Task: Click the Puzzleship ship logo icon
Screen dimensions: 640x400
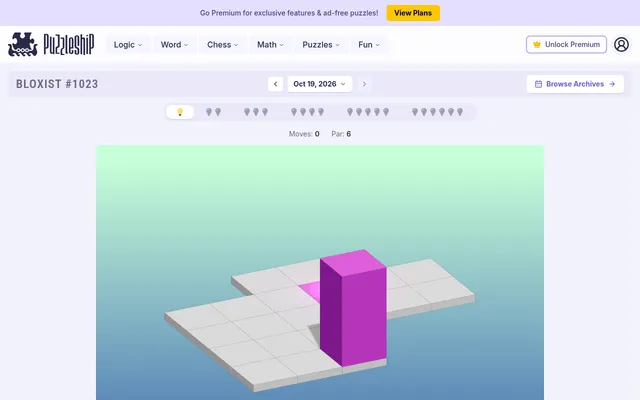Action: [x=23, y=44]
